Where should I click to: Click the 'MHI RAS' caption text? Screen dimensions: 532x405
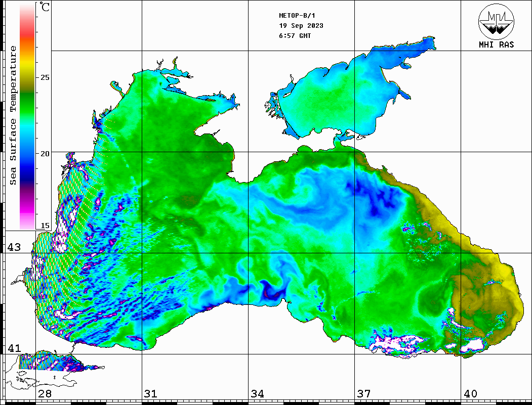point(497,44)
